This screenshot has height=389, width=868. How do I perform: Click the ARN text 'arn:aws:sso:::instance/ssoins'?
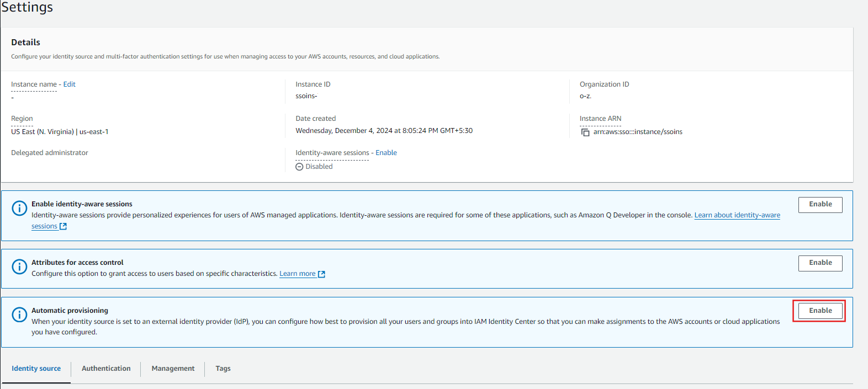[x=638, y=132]
